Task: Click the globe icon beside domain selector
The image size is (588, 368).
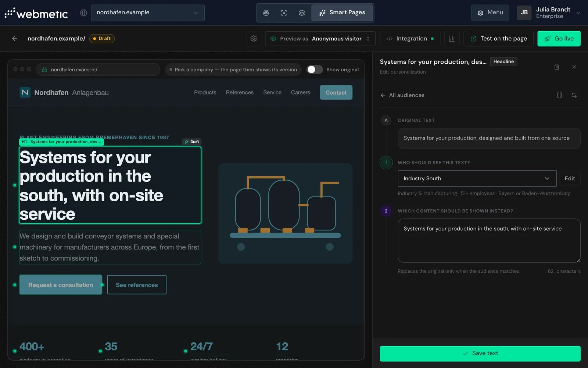Action: pos(84,13)
